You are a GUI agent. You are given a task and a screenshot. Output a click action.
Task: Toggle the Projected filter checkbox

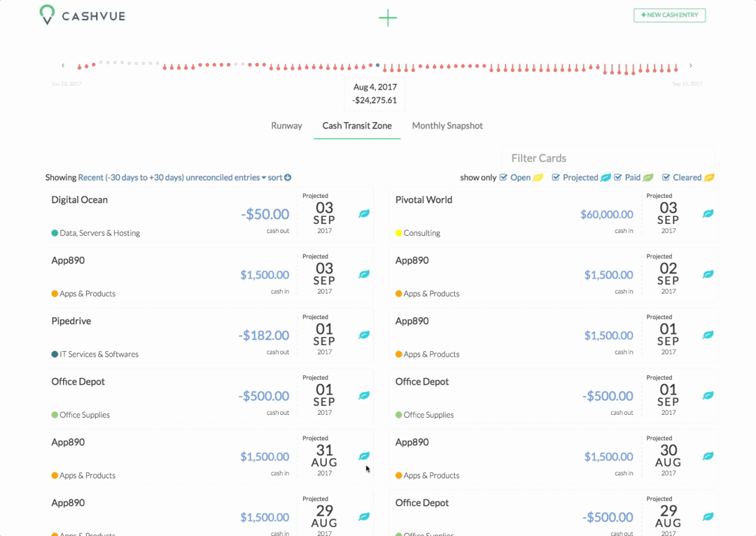point(556,178)
